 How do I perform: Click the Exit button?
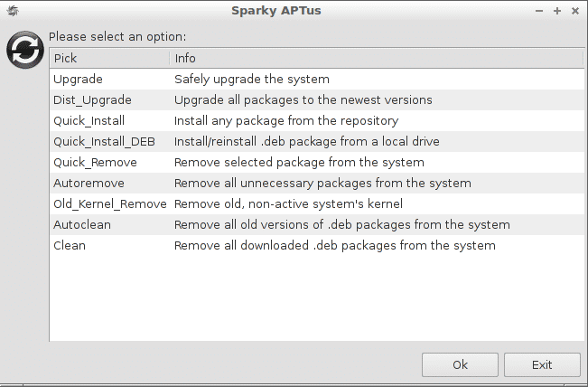tap(542, 364)
